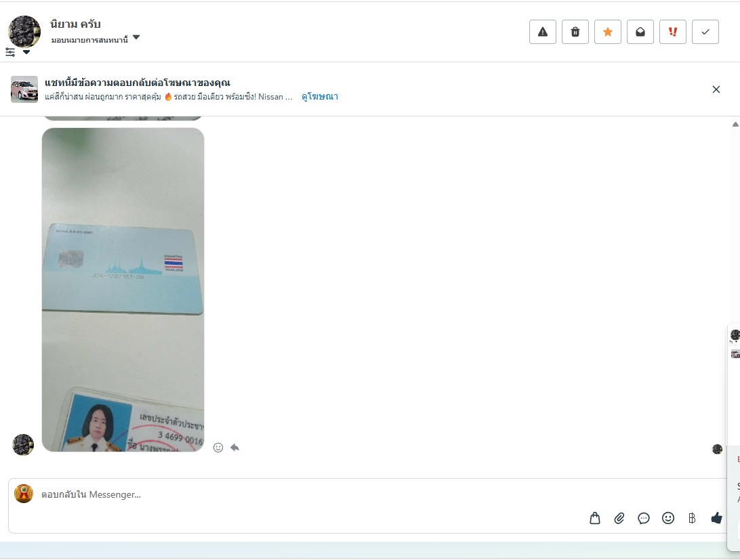Click the baht payment request icon
This screenshot has width=740, height=560.
pos(692,518)
